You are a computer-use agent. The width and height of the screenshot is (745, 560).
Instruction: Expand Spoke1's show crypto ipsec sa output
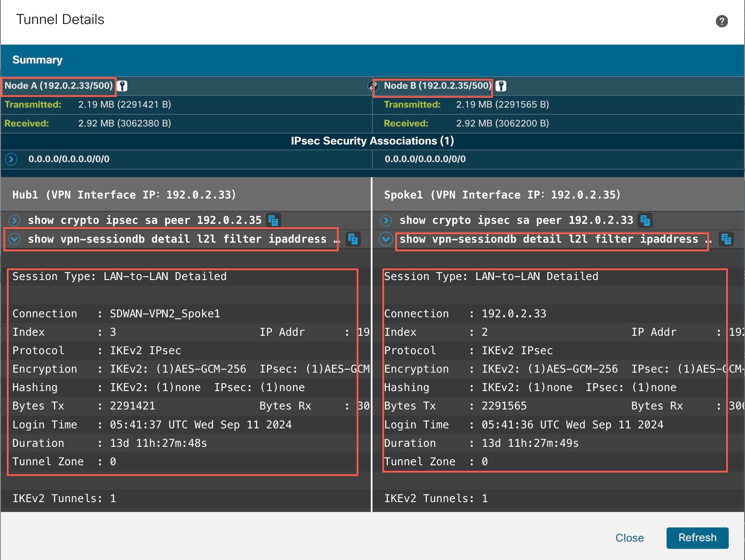point(386,220)
